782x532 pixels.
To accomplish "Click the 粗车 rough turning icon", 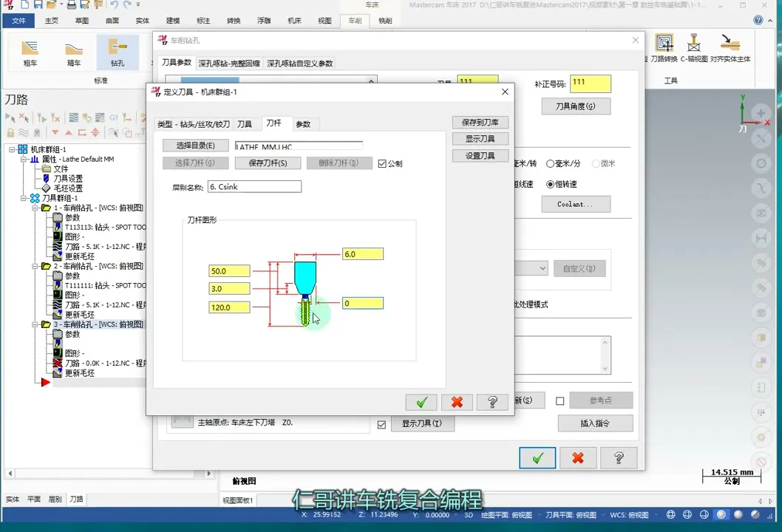I will point(30,52).
